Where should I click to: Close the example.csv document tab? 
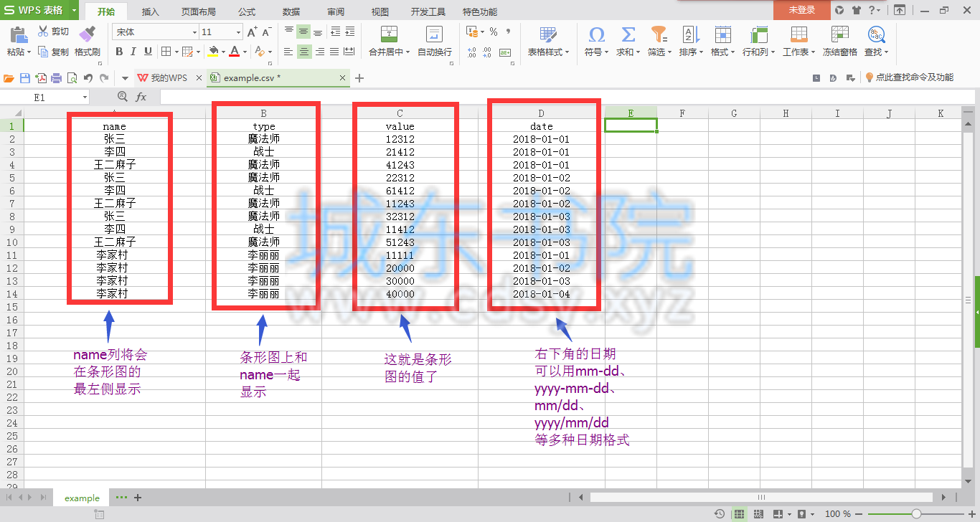(x=342, y=78)
